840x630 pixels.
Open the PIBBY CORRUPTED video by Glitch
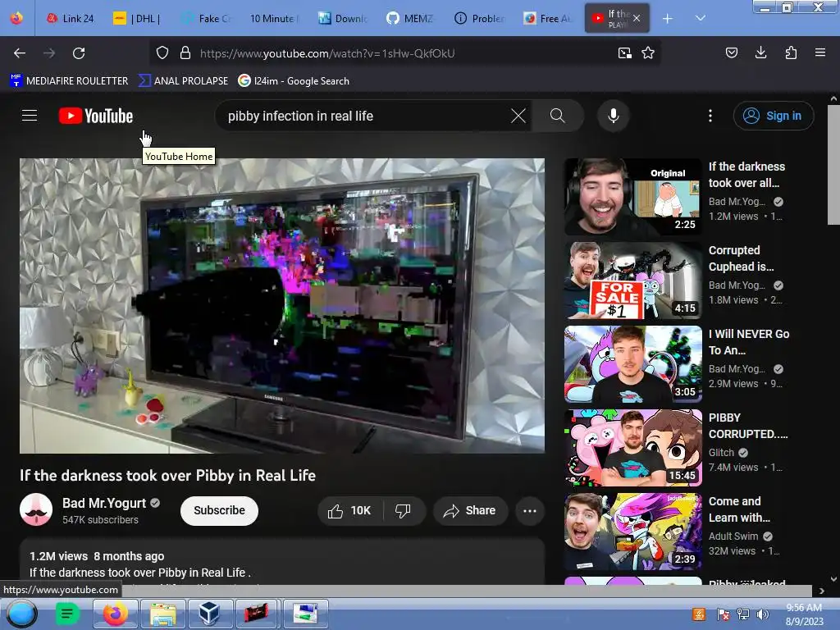point(632,447)
